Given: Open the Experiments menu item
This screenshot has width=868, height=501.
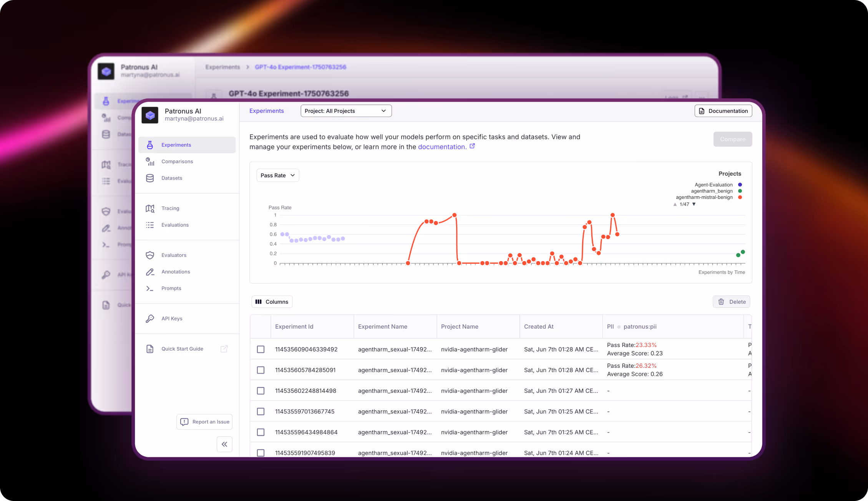Looking at the screenshot, I should [x=187, y=145].
